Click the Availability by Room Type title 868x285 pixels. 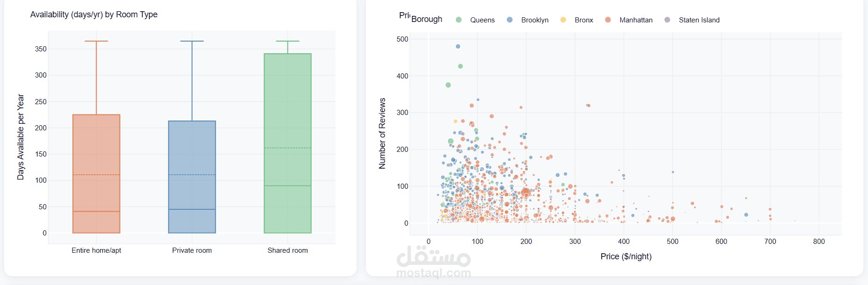(94, 14)
